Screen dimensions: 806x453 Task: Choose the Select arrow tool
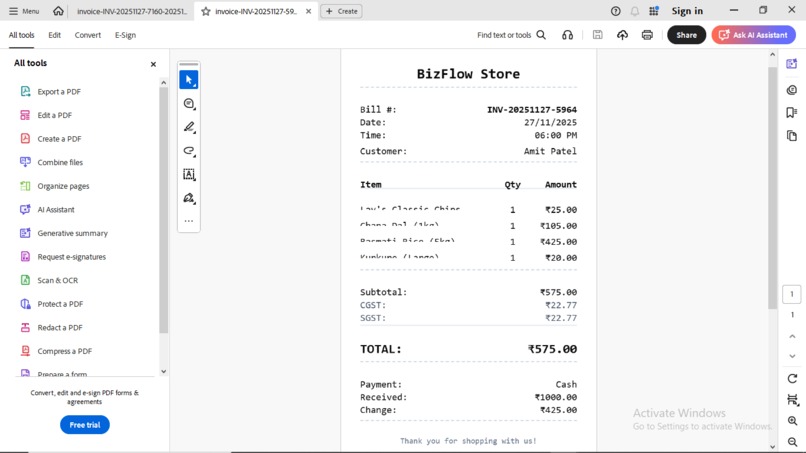(x=189, y=80)
